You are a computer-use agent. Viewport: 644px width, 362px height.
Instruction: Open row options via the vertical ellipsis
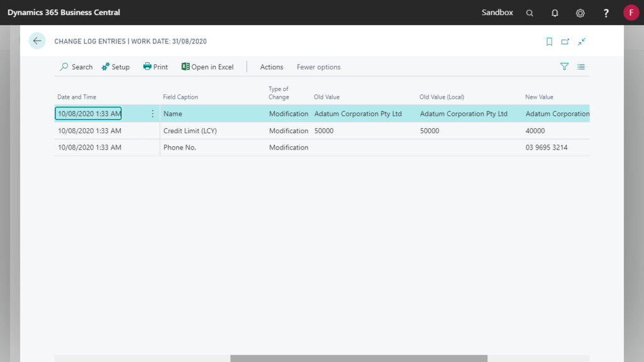(153, 114)
